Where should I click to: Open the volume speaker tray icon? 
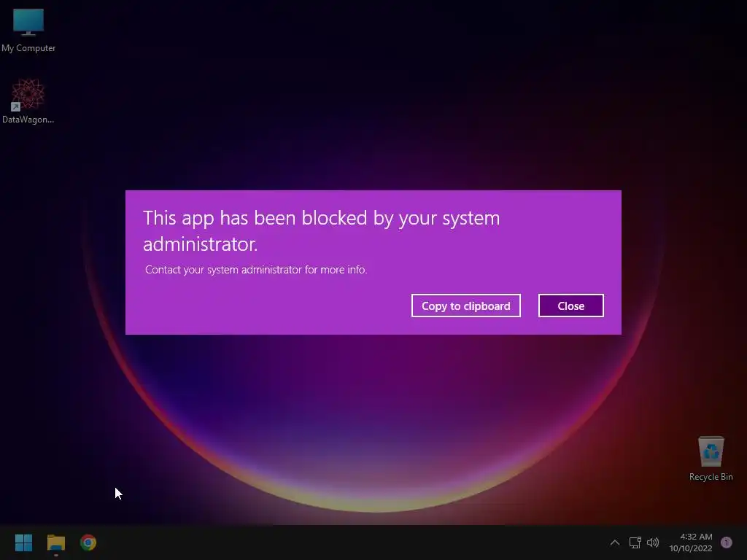pyautogui.click(x=653, y=542)
